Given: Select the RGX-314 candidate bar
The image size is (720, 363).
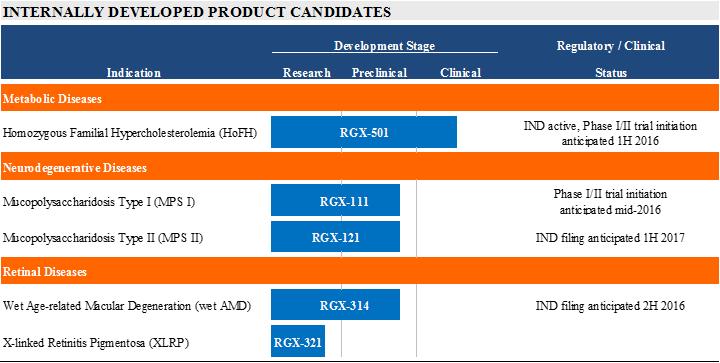Looking at the screenshot, I should click(335, 304).
